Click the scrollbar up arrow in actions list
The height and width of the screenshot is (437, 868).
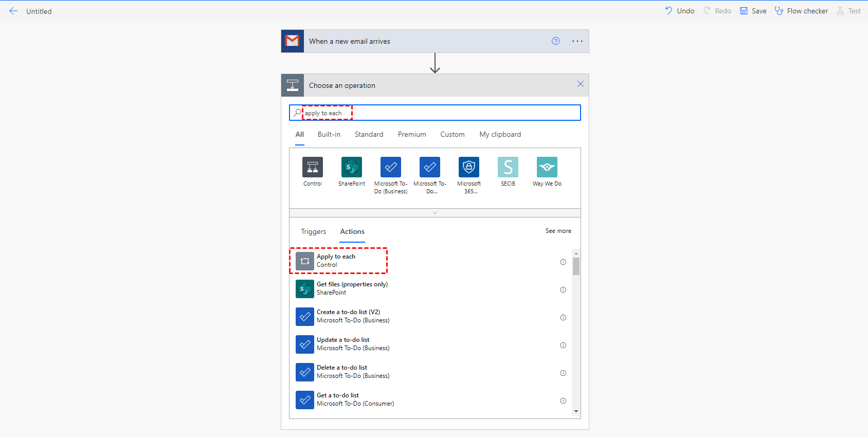[576, 253]
